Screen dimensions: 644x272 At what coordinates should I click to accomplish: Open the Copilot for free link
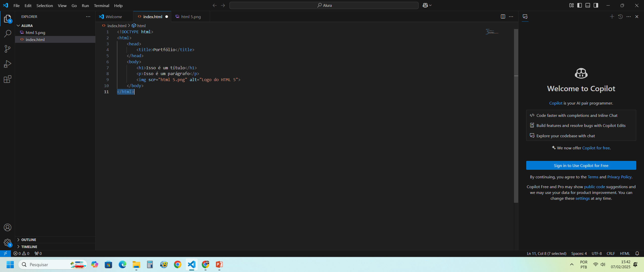tap(596, 148)
